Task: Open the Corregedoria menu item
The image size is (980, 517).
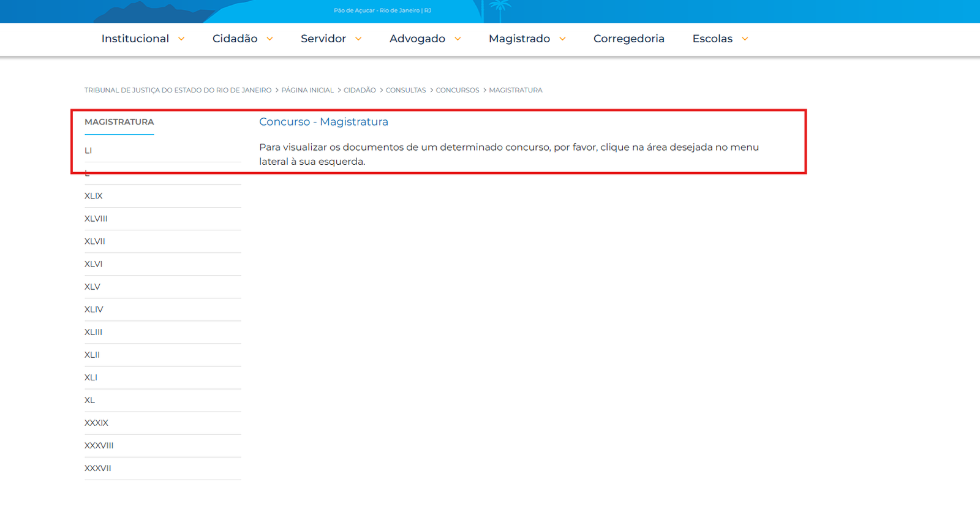Action: (x=628, y=39)
